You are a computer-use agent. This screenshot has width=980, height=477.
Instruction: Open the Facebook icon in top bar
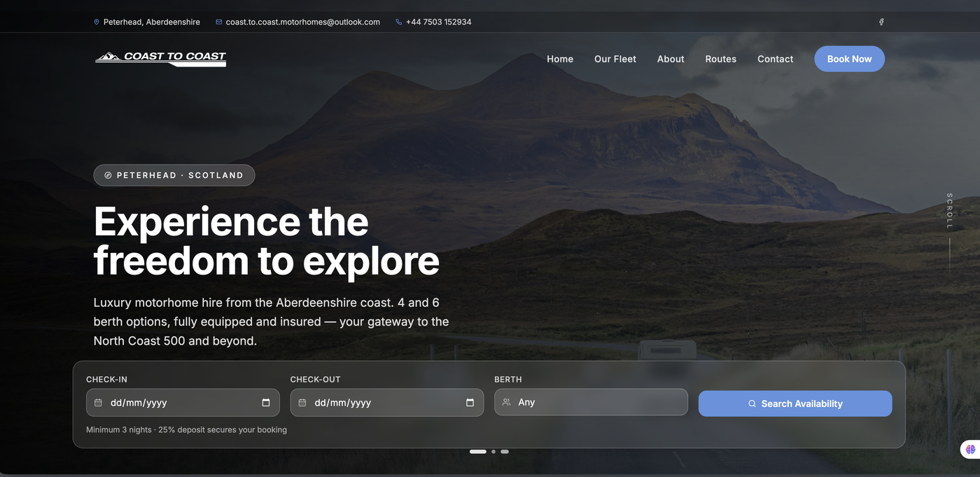coord(881,22)
